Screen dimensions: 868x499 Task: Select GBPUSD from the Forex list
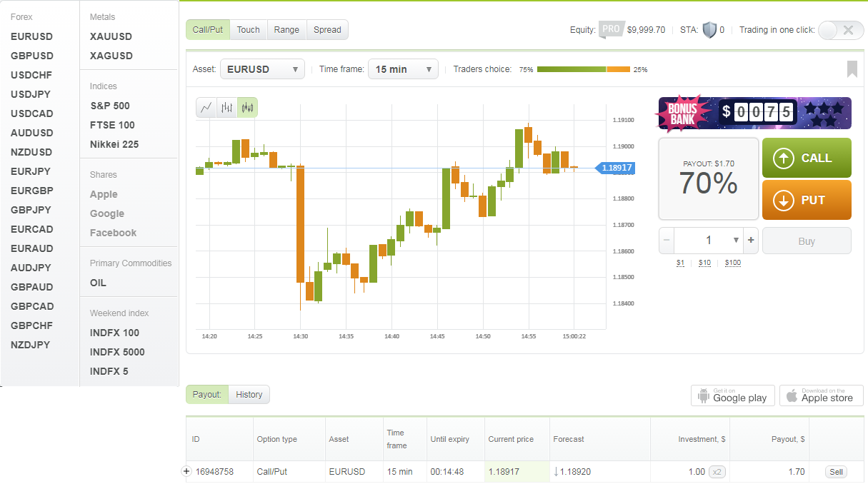pyautogui.click(x=32, y=56)
